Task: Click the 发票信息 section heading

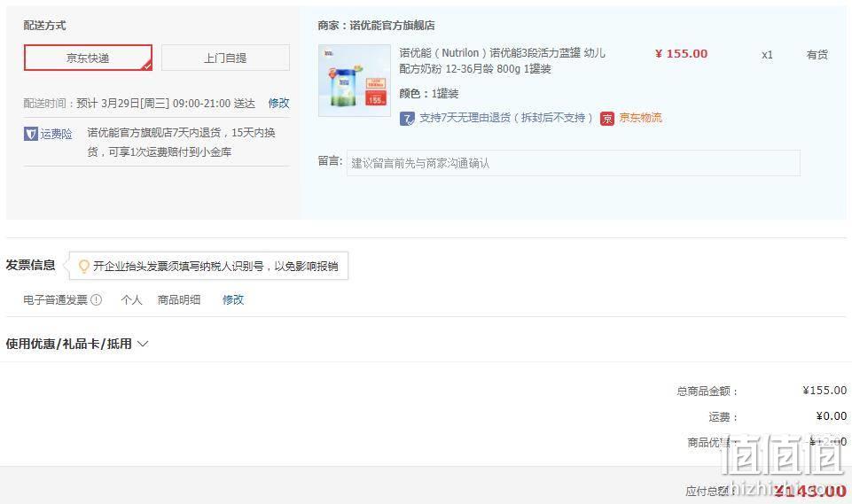Action: (30, 265)
